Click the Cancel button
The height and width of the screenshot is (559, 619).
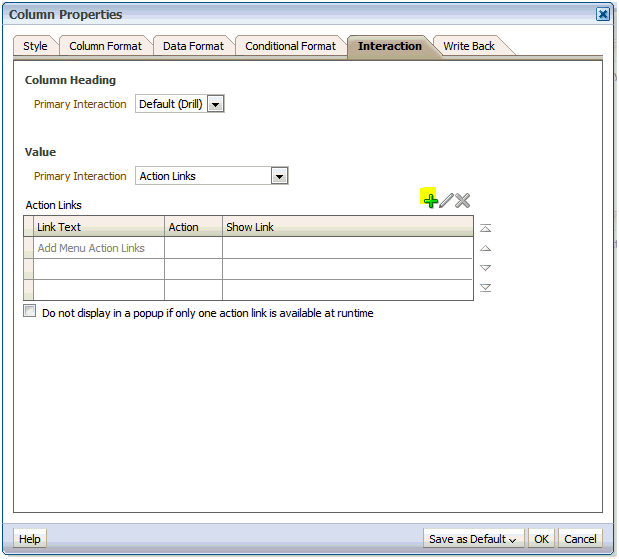point(580,539)
